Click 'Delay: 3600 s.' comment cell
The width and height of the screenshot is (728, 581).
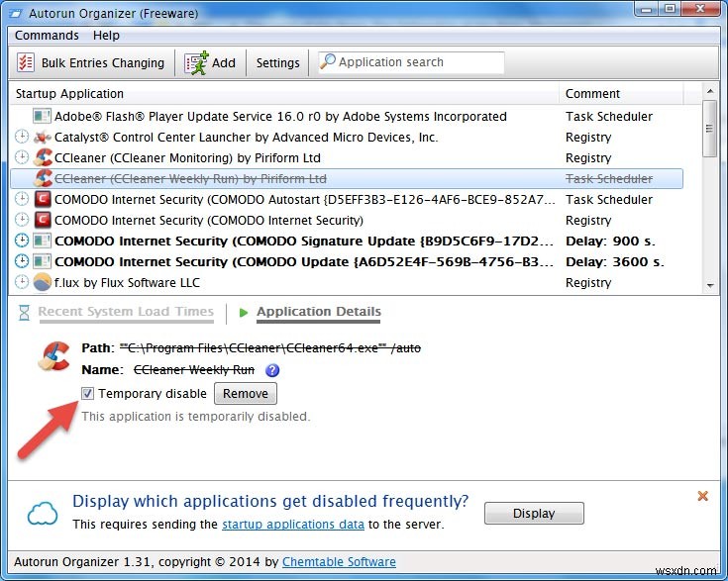coord(615,262)
